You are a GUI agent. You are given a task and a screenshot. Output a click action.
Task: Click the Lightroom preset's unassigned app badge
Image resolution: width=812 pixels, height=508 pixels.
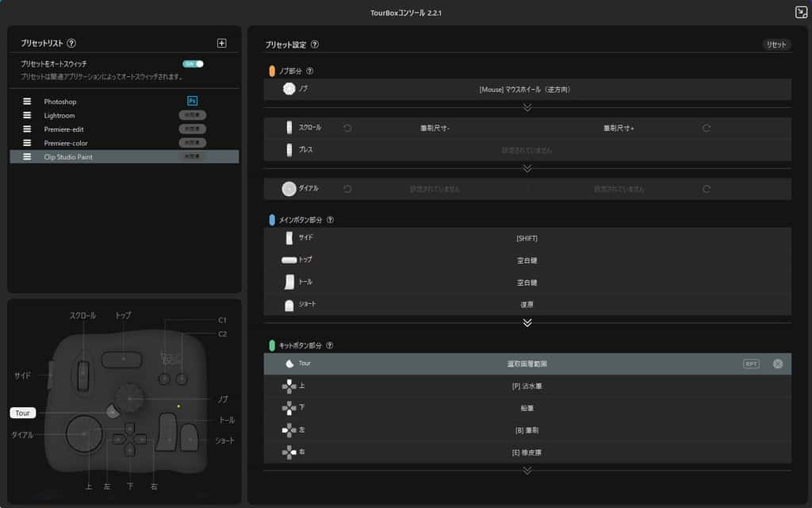tap(192, 115)
